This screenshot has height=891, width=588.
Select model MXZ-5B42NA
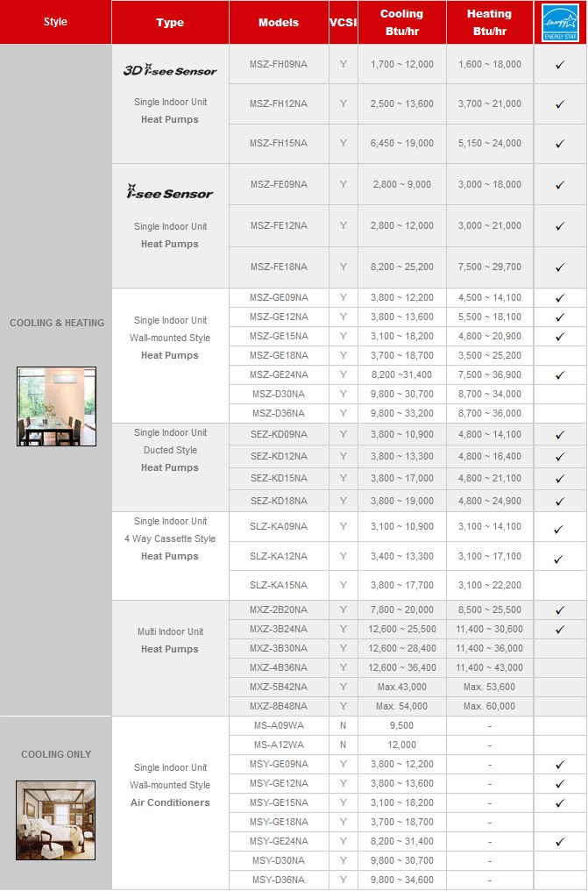pos(278,688)
